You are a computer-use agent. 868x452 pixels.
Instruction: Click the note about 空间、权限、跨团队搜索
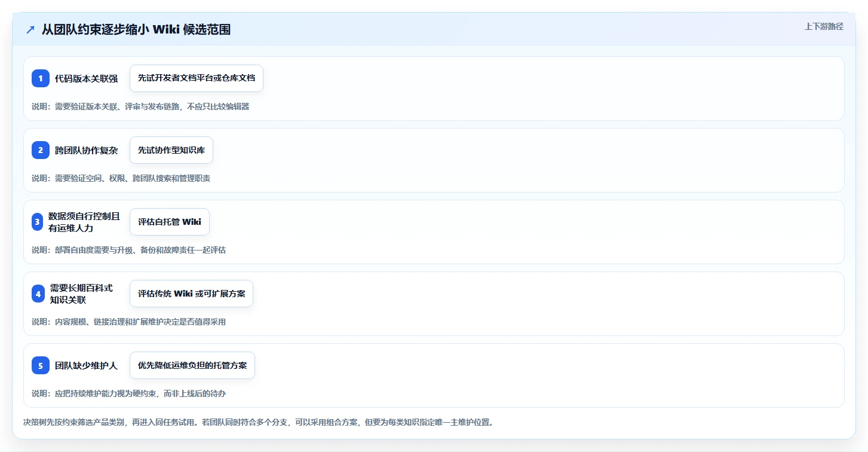(121, 178)
